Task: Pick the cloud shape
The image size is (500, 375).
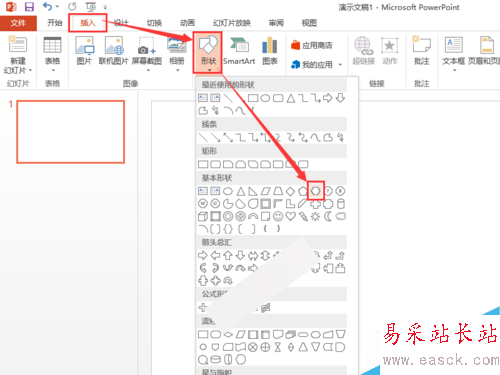Action: [340, 217]
